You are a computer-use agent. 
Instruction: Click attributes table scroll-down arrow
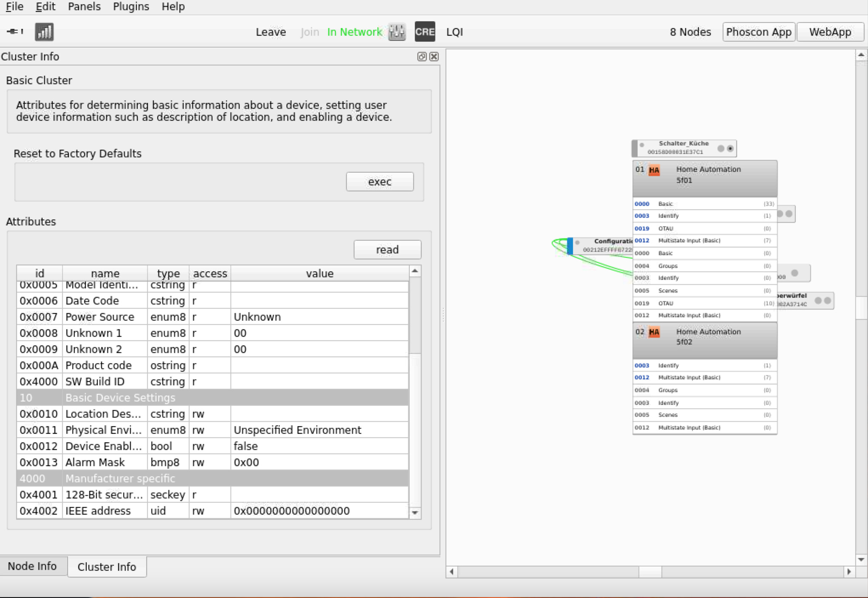[x=415, y=513]
